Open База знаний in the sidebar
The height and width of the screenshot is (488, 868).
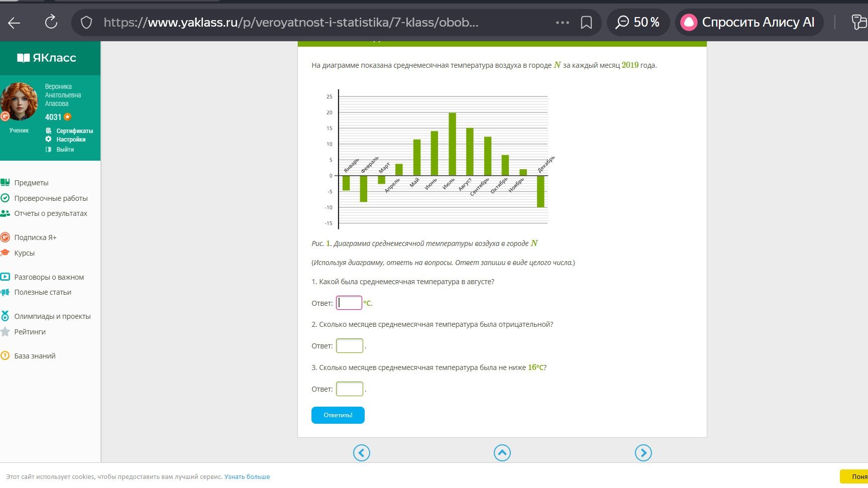tap(35, 356)
